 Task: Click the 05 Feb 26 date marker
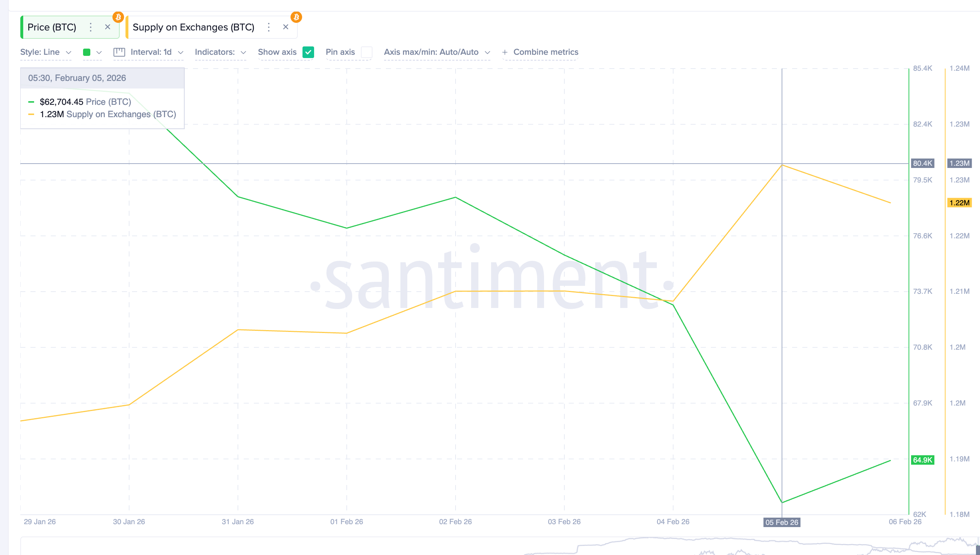(782, 522)
